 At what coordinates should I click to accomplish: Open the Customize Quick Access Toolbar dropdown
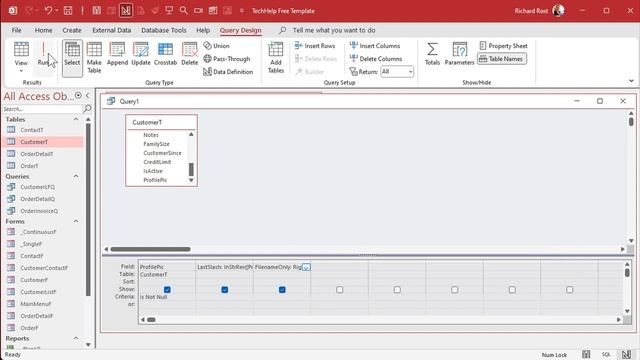tap(242, 11)
